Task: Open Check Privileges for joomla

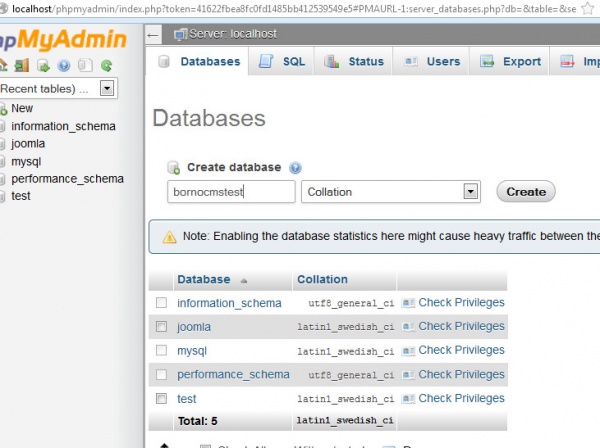Action: pyautogui.click(x=461, y=326)
